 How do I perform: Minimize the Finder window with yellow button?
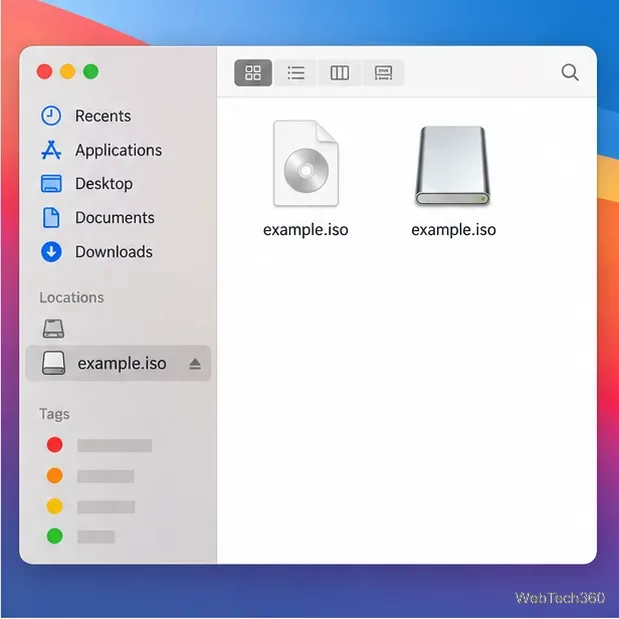point(68,71)
